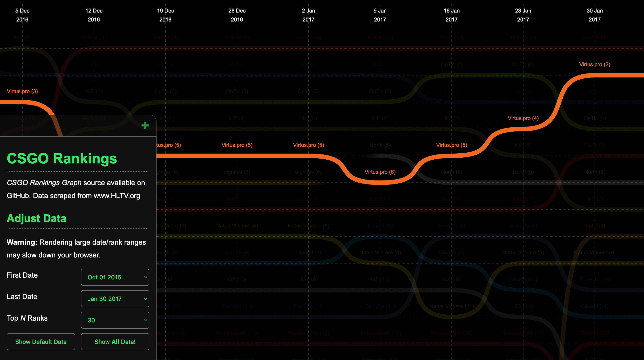Select Virtus.pro (5) label under 26 Dec
This screenshot has width=644, height=360.
coord(237,145)
